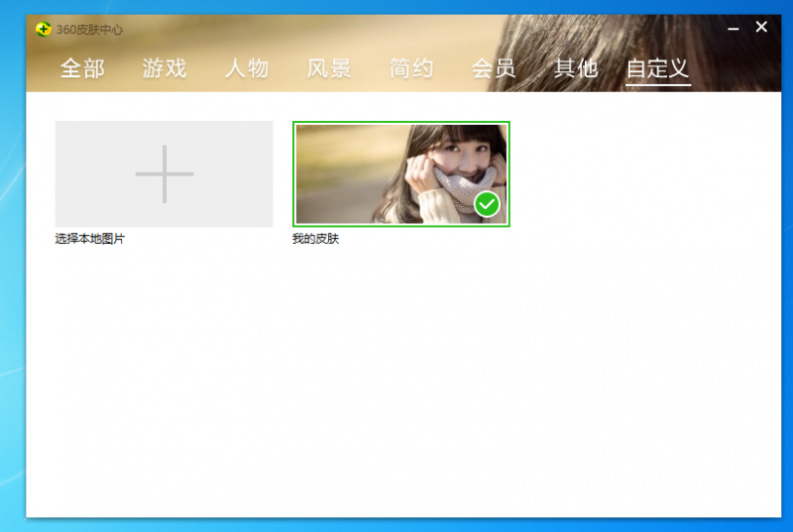Select the girl with scarf skin thumbnail
Image resolution: width=793 pixels, height=532 pixels.
(x=401, y=173)
